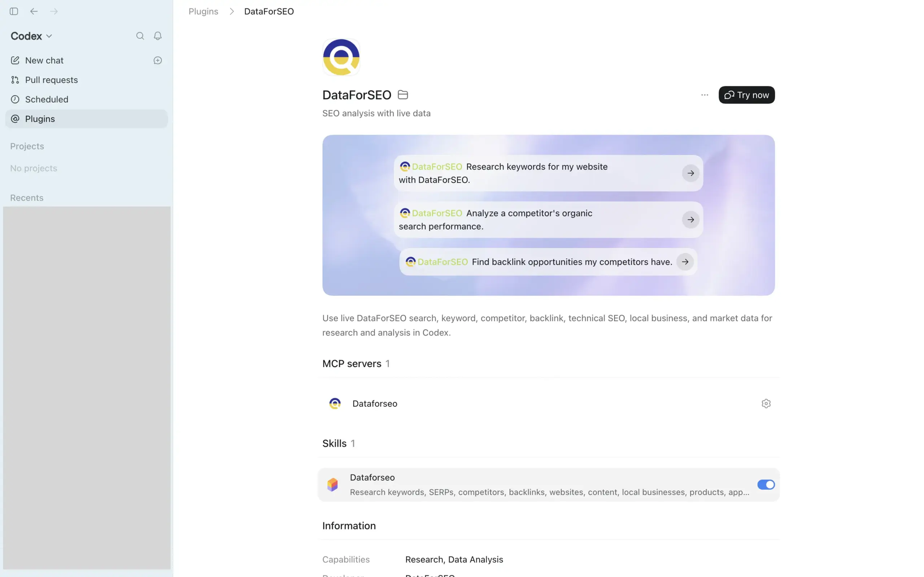Image resolution: width=924 pixels, height=577 pixels.
Task: Open settings gear for Dataforseo MCP server
Action: [766, 404]
